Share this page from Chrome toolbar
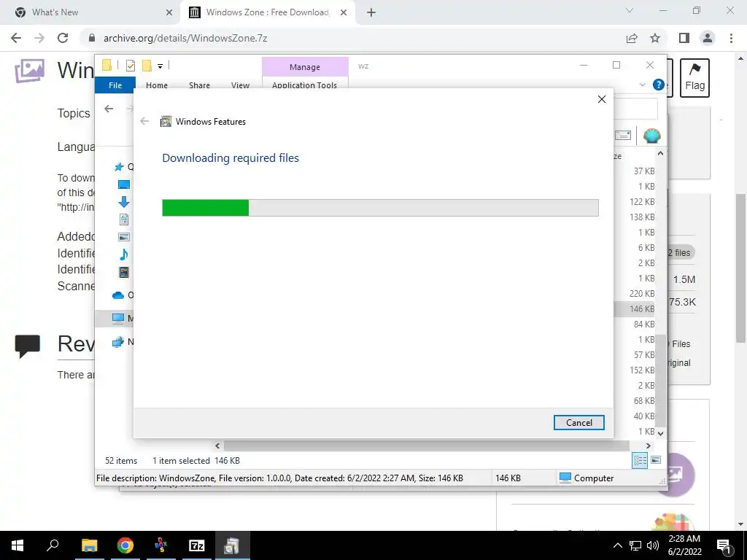 [632, 38]
